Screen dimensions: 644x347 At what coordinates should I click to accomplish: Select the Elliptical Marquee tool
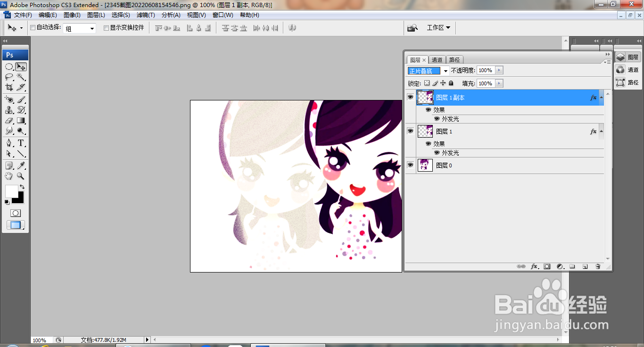click(9, 67)
